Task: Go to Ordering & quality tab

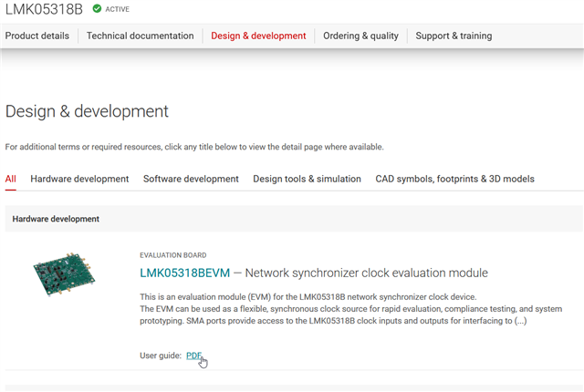Action: click(360, 36)
